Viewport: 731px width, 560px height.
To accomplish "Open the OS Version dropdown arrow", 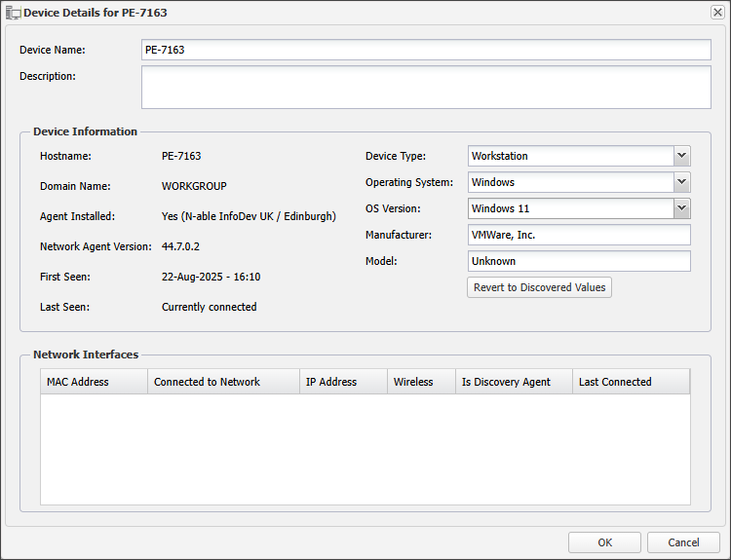I will point(681,208).
